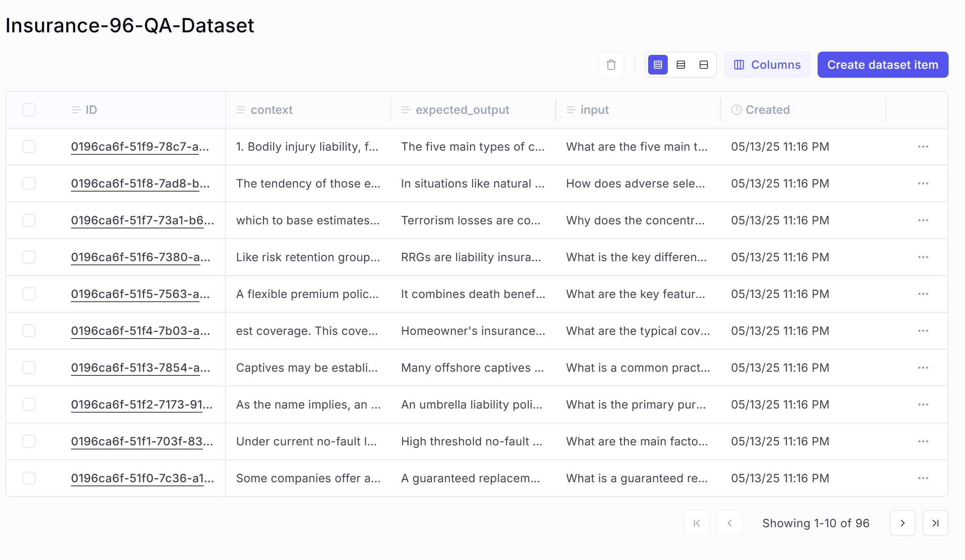Check the row 0196ca6f-51f2-7173 checkbox

point(29,404)
